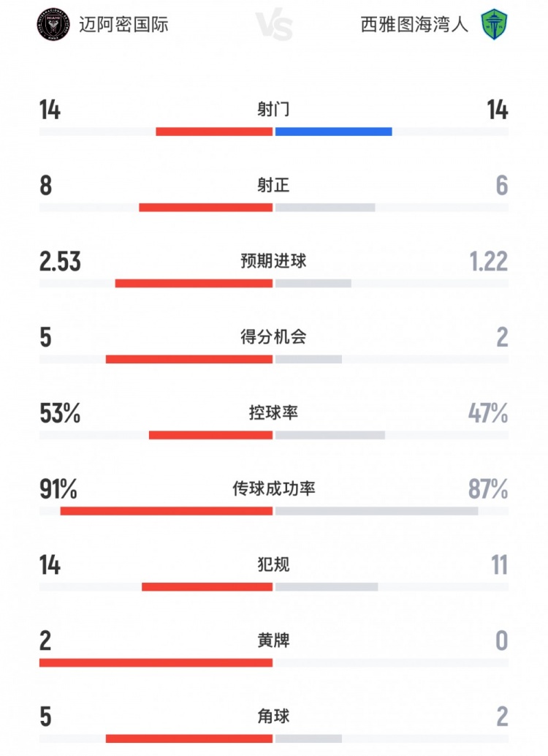548x756 pixels.
Task: Select the 射门 stat label
Action: point(274,110)
